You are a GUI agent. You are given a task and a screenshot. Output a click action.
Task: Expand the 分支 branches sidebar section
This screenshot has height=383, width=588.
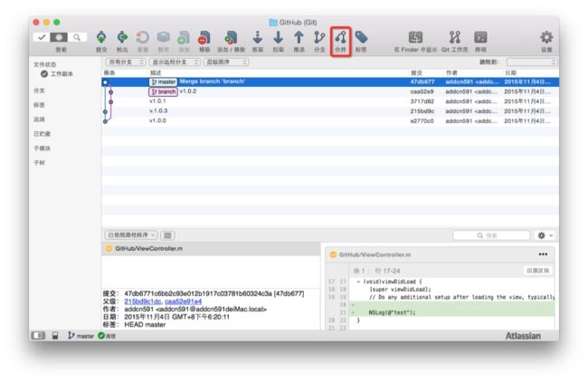40,91
